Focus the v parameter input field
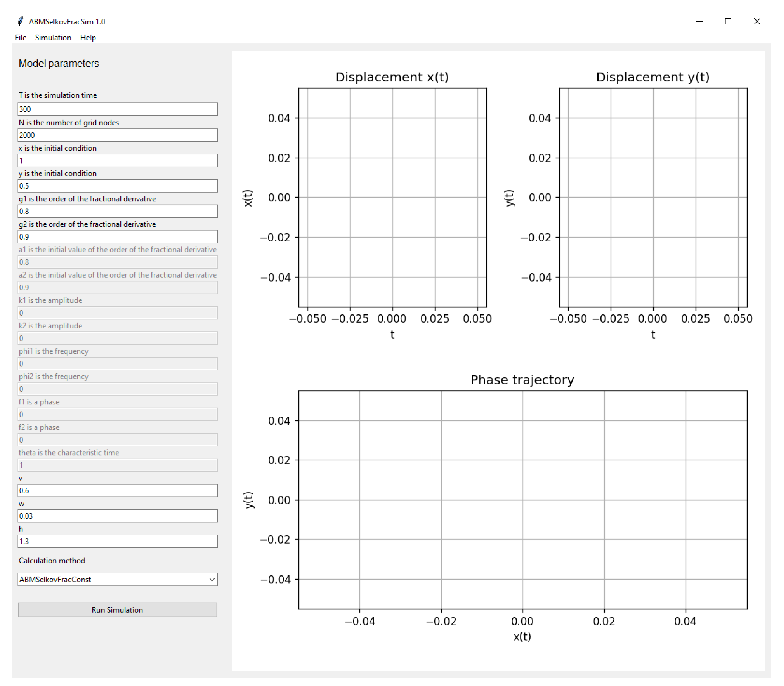This screenshot has height=686, width=784. [x=117, y=490]
